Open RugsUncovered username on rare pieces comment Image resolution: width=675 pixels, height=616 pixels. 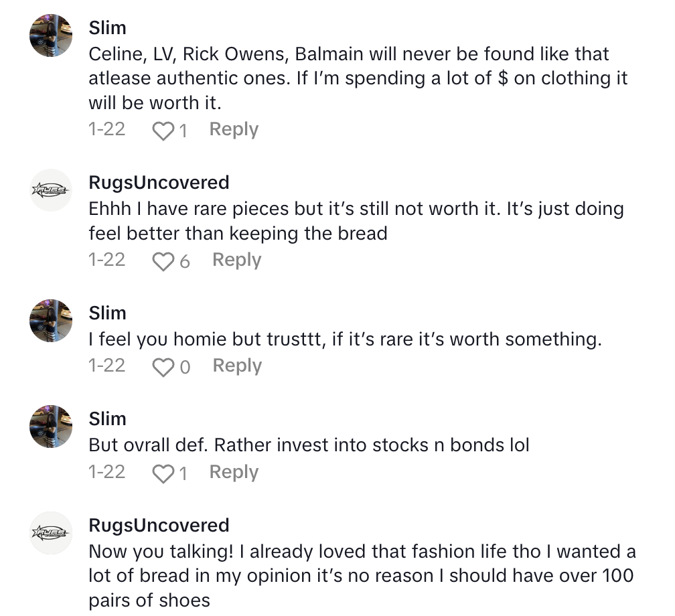point(159,183)
